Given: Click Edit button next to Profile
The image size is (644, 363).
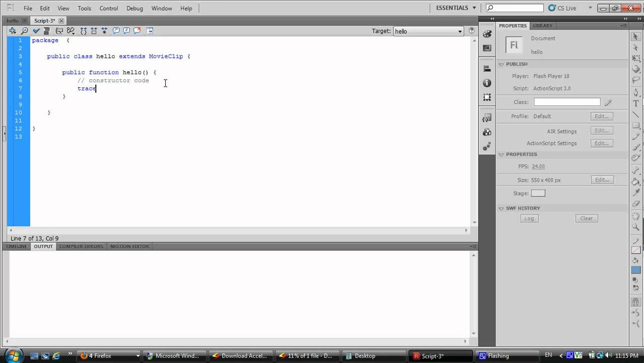Looking at the screenshot, I should (602, 116).
